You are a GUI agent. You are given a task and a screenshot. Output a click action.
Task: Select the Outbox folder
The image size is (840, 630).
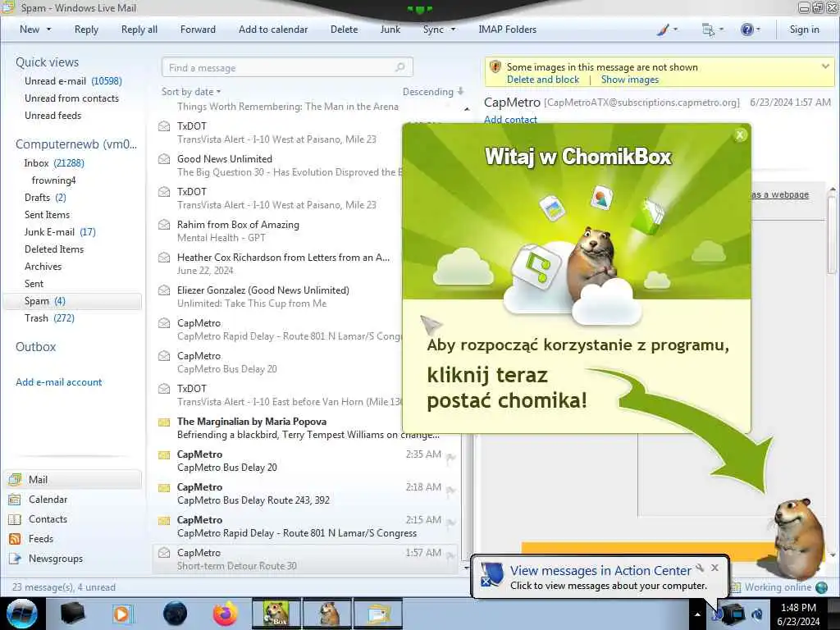click(36, 347)
